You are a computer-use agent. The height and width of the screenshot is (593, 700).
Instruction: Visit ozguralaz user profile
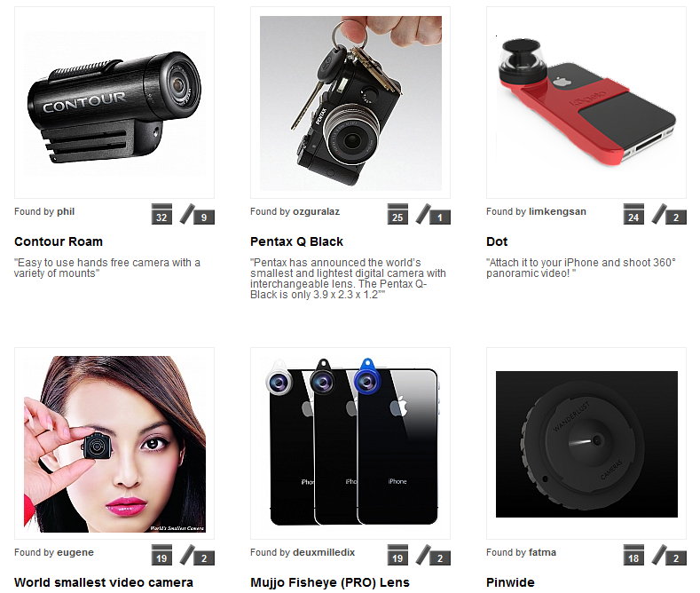point(316,211)
